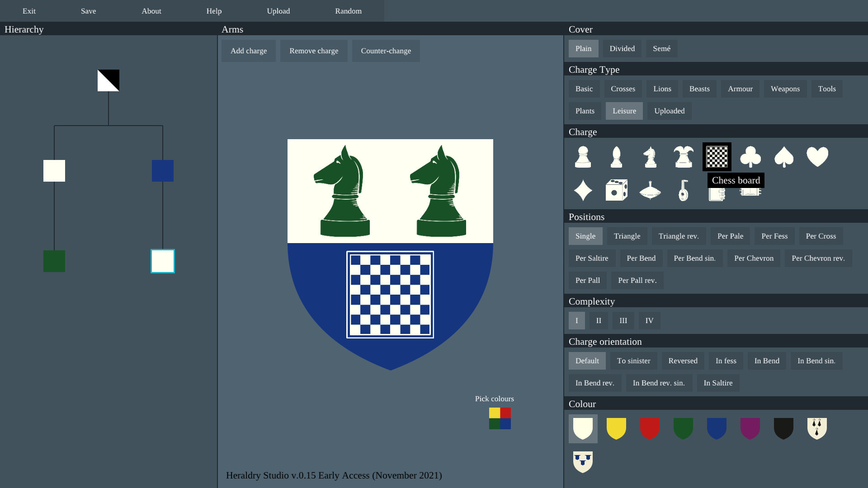
Task: Select the chess bishop charge
Action: [x=616, y=157]
